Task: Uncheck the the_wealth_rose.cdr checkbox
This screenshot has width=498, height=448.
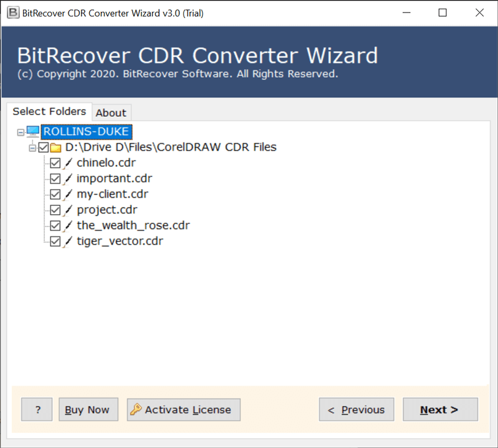Action: click(55, 225)
